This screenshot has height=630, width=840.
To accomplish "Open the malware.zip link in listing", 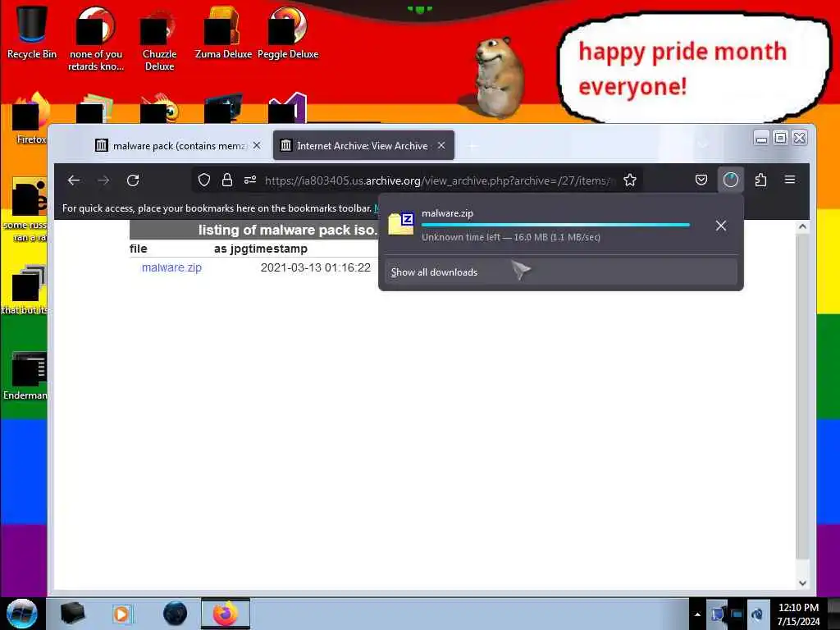I will [x=171, y=267].
